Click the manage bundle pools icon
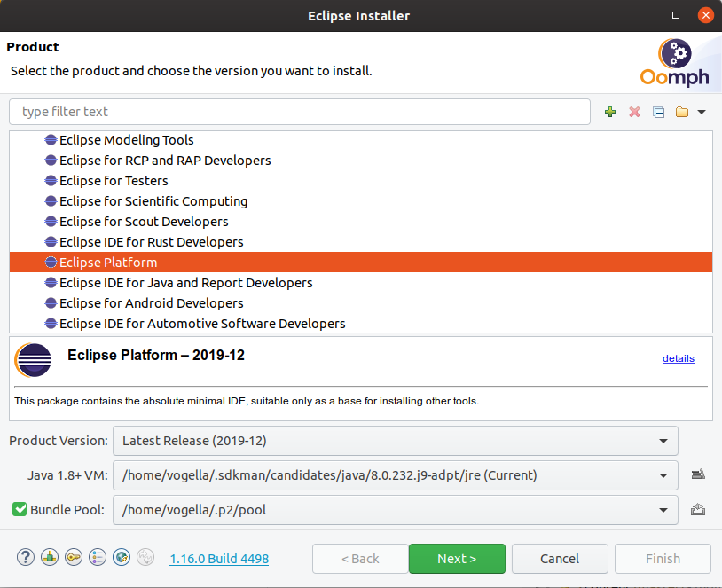 pyautogui.click(x=698, y=509)
